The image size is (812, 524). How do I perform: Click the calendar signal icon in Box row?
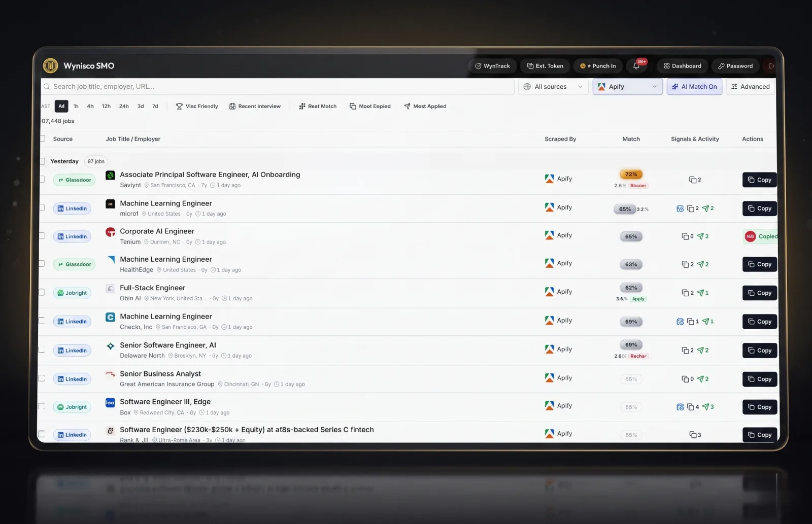[x=680, y=407]
